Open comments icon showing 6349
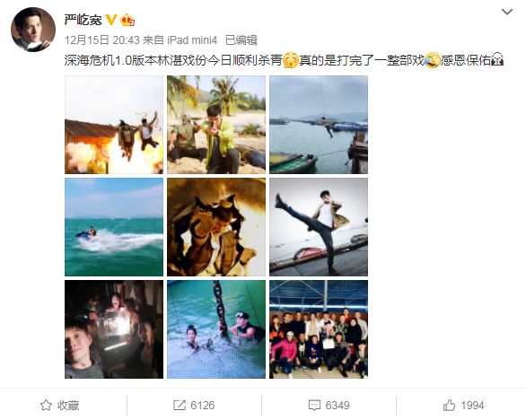This screenshot has width=526, height=420. point(314,406)
